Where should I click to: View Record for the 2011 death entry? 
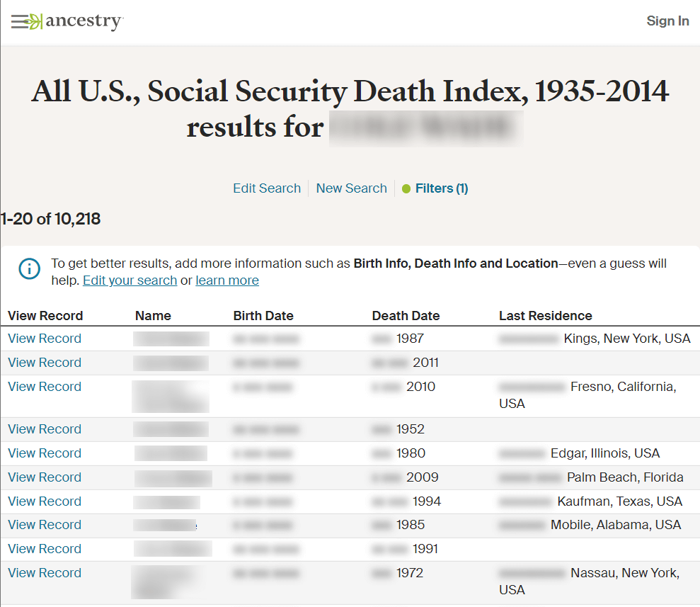click(x=45, y=363)
